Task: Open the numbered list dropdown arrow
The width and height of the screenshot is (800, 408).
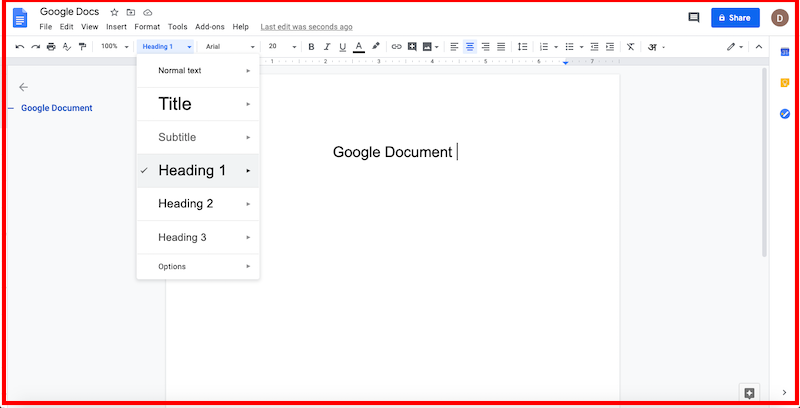Action: [x=556, y=47]
